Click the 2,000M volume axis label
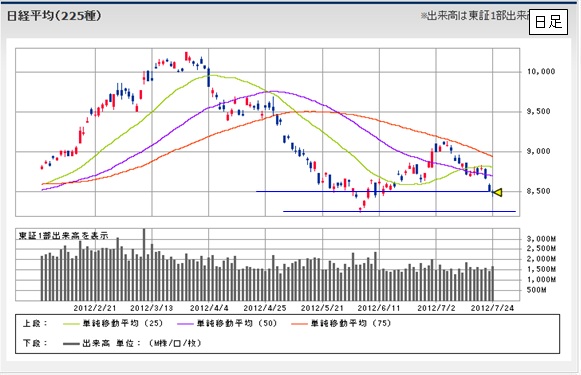This screenshot has width=581, height=375. [x=541, y=259]
